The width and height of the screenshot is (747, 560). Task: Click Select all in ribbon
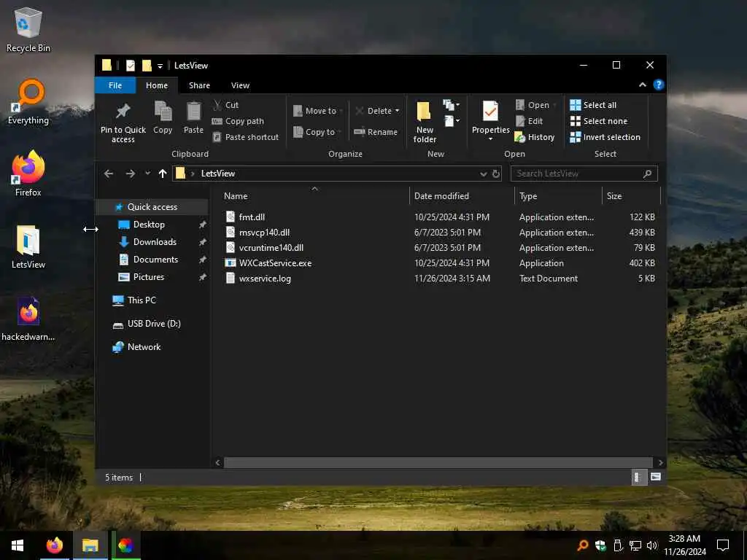tap(593, 105)
